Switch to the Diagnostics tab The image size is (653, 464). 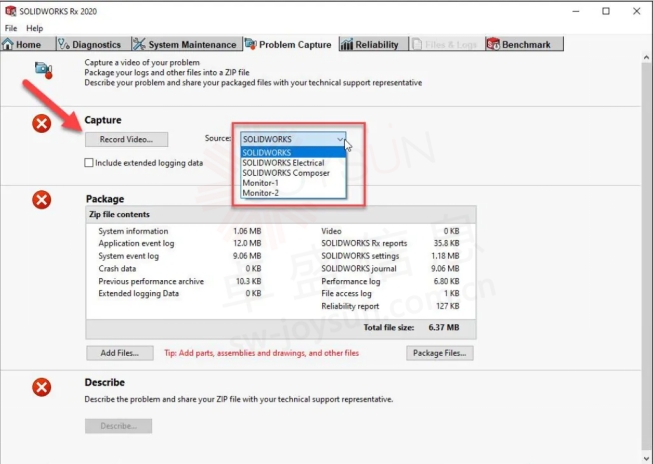(x=94, y=44)
